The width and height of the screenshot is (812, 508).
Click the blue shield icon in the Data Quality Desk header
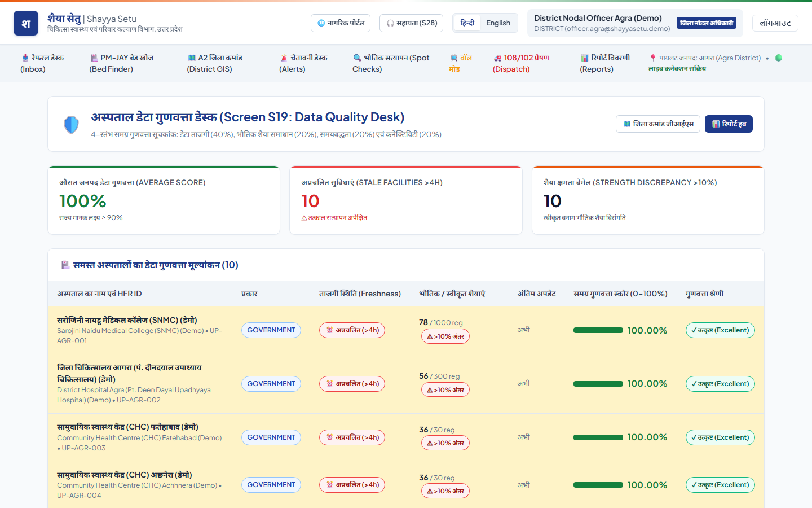point(71,125)
